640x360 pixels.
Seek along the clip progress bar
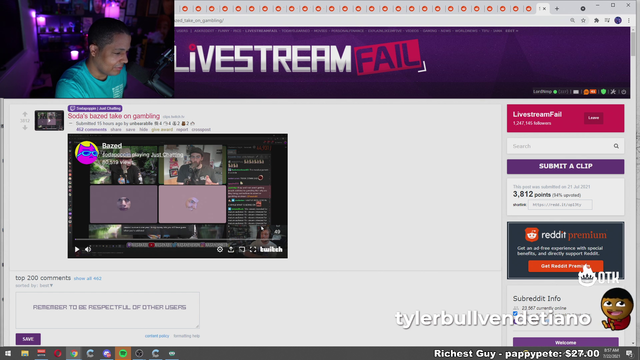coord(178,240)
